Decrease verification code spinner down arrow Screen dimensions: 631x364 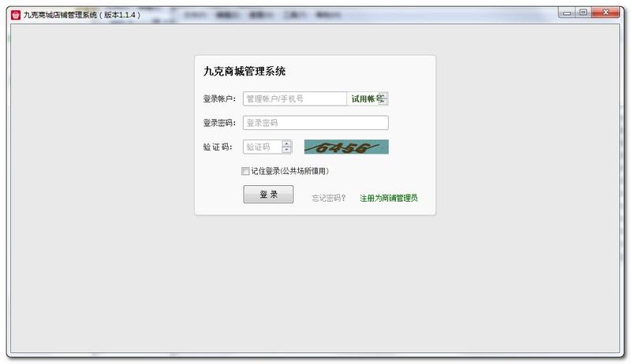pos(286,150)
